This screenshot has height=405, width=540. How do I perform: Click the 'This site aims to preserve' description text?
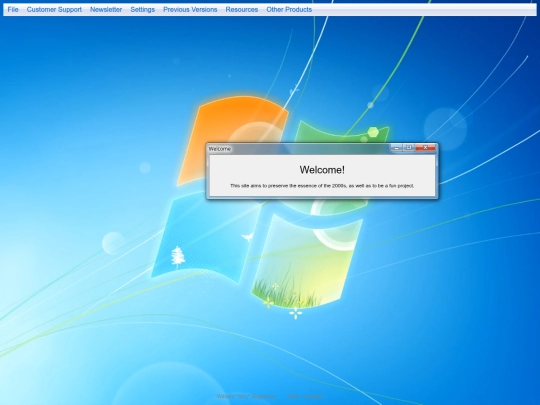(322, 186)
